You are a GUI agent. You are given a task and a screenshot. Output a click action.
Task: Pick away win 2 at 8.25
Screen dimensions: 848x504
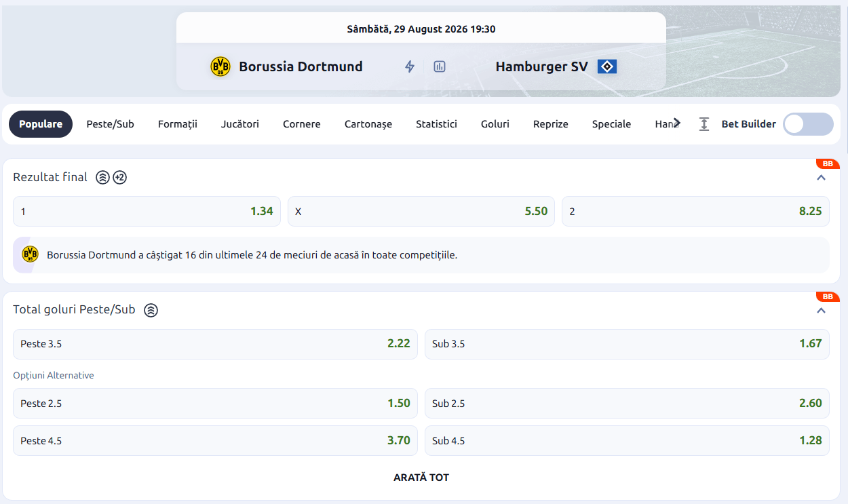coord(695,212)
